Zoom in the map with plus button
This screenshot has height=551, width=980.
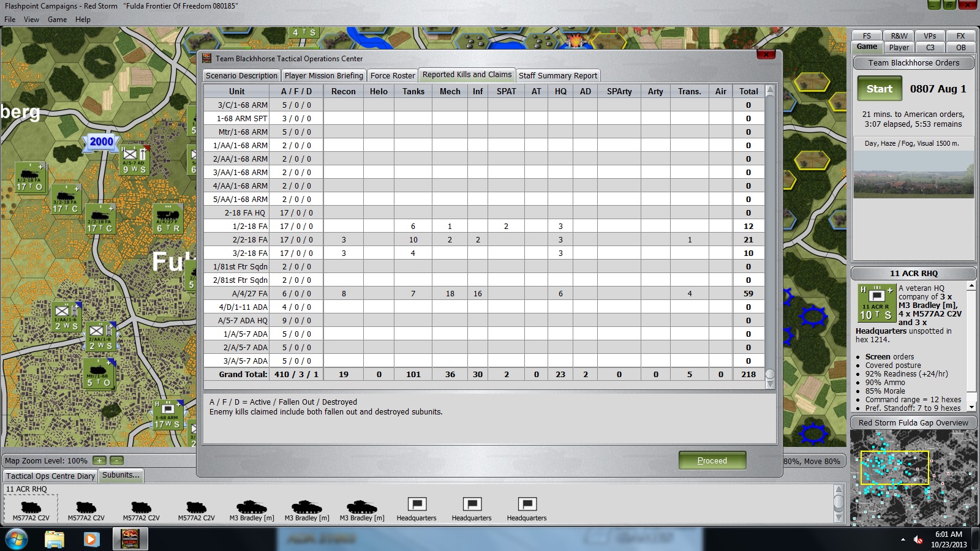[x=100, y=460]
